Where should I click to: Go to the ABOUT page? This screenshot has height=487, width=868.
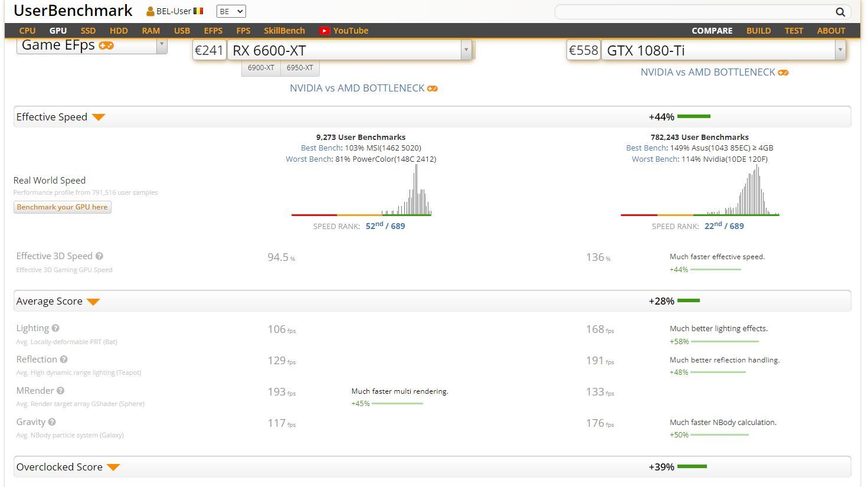point(831,31)
